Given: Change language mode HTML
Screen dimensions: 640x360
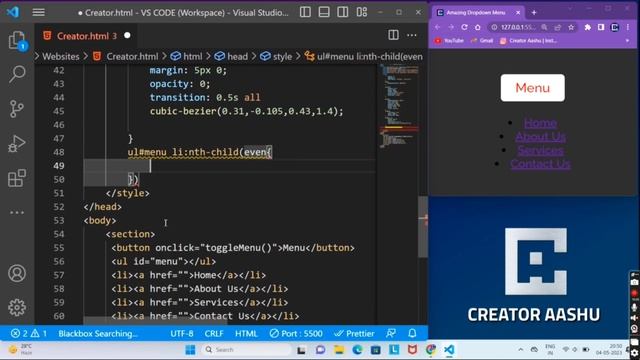Looking at the screenshot, I should click(246, 333).
